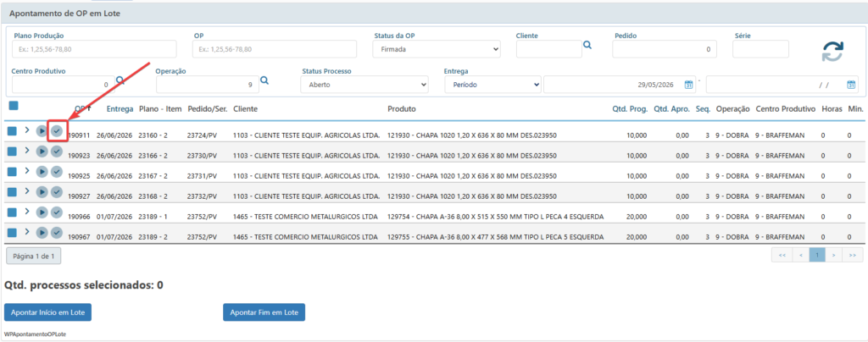Click the Apontar Fim em Lote button
The width and height of the screenshot is (868, 342).
click(x=264, y=312)
